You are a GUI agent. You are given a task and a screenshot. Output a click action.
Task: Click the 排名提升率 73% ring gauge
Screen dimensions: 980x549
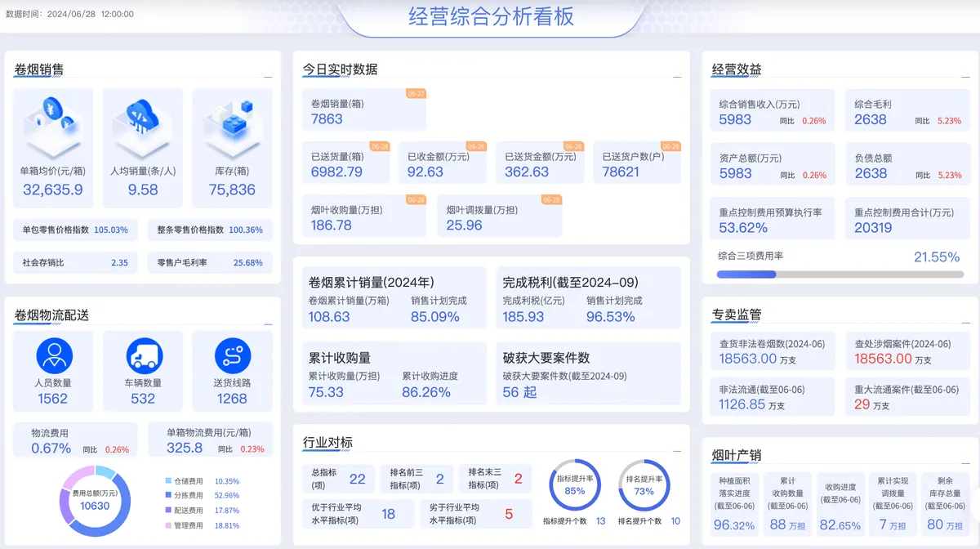point(644,486)
